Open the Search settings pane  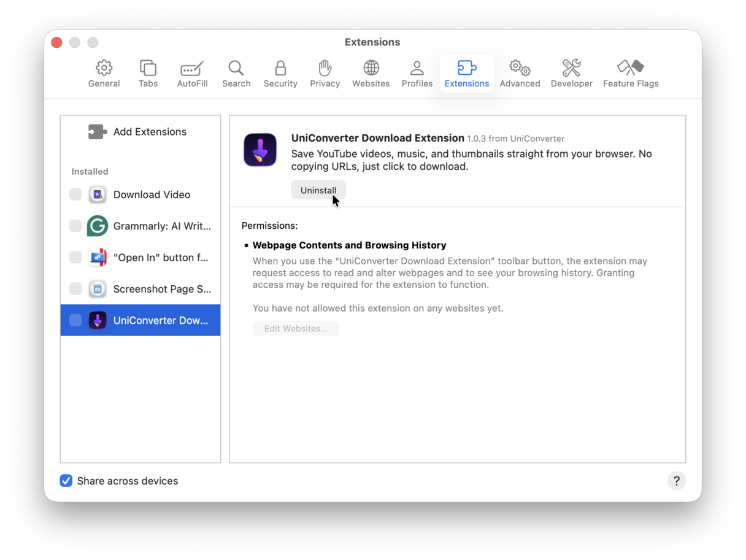[x=236, y=74]
